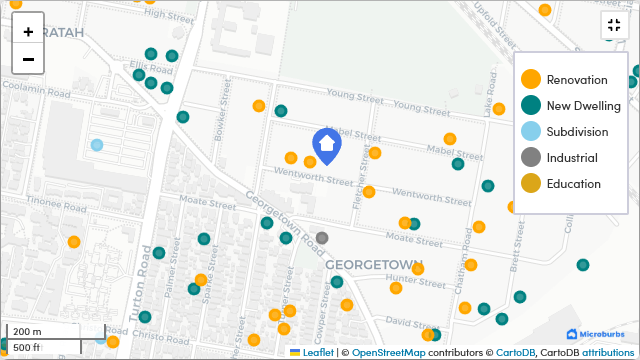Click the Industrial legend swatch
The width and height of the screenshot is (640, 360).
531,158
